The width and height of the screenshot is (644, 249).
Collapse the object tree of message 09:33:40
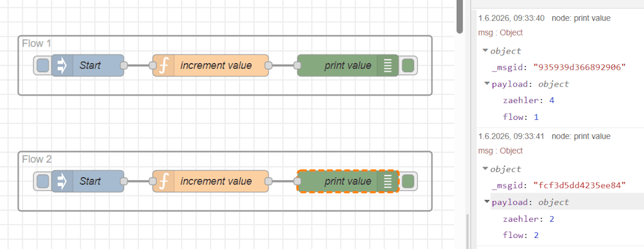pos(485,51)
